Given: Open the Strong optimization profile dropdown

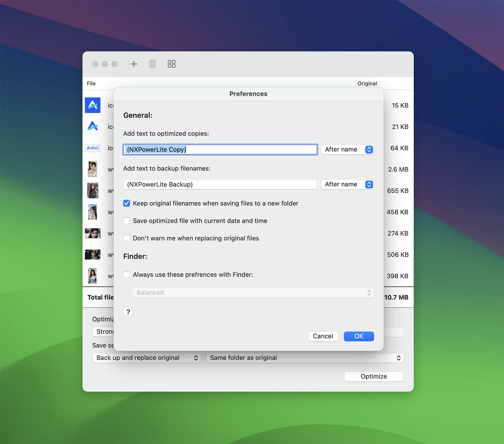Looking at the screenshot, I should tap(103, 332).
